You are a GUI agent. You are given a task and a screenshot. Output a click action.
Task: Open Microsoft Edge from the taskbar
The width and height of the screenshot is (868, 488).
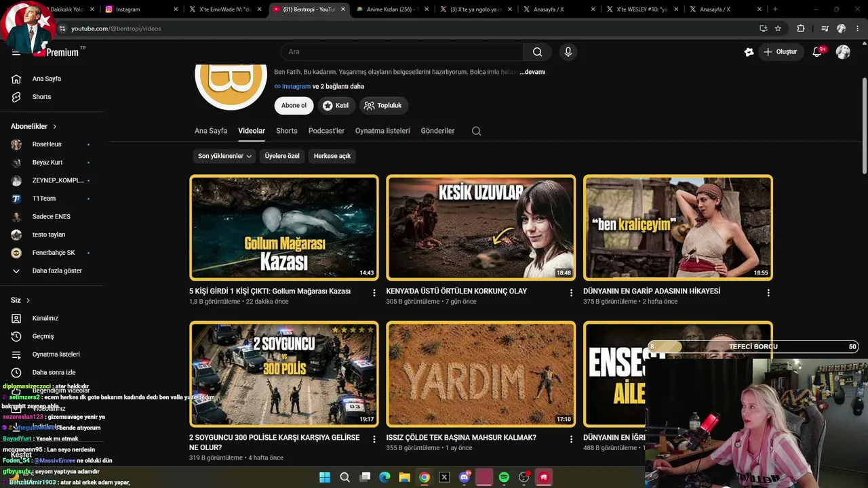click(x=384, y=477)
